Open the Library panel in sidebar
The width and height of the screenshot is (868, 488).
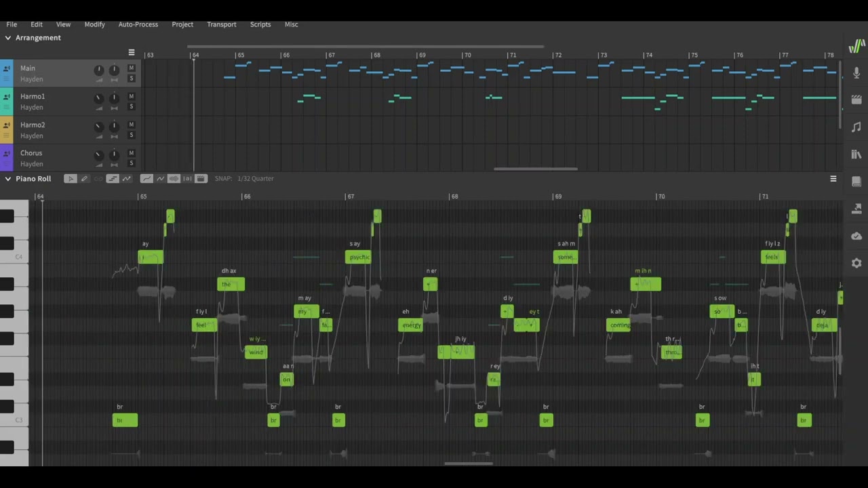tap(856, 154)
